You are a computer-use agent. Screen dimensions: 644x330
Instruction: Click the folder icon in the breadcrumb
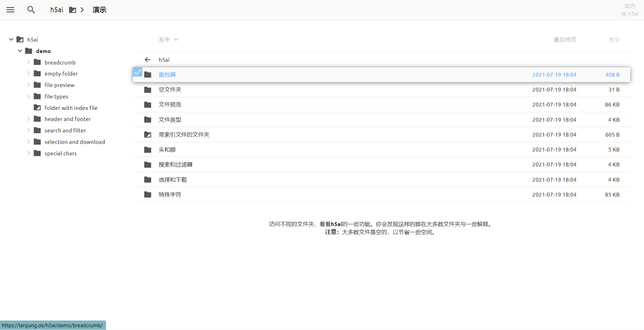(72, 10)
